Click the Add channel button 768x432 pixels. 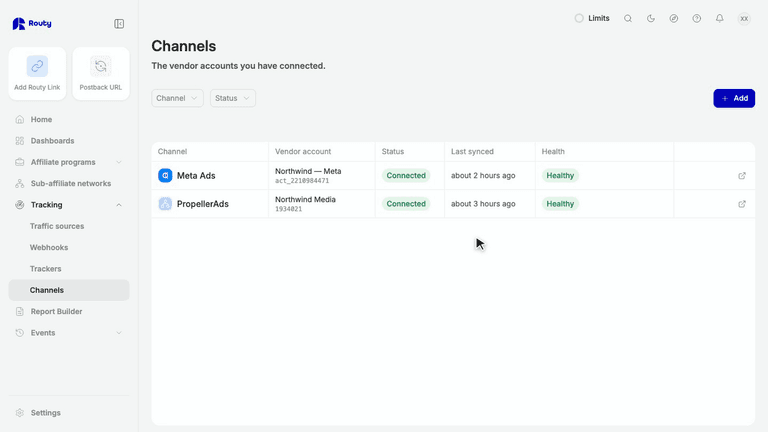click(x=734, y=98)
